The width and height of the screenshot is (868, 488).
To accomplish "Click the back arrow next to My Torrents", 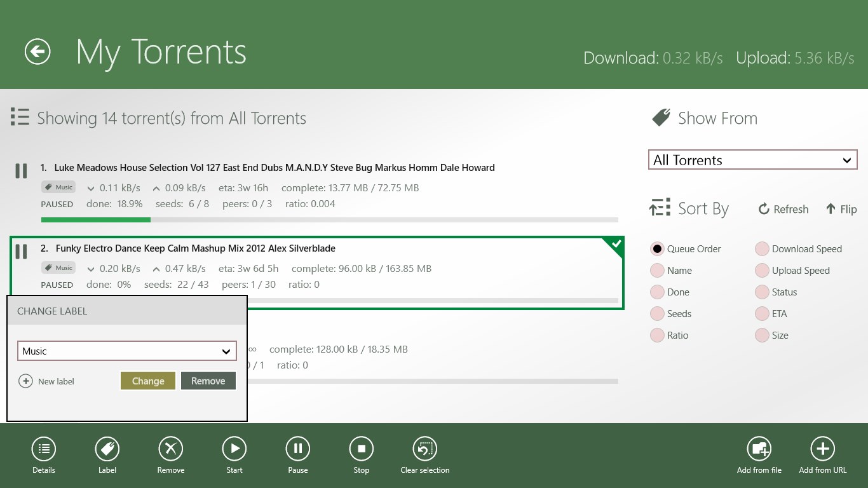I will click(x=37, y=51).
